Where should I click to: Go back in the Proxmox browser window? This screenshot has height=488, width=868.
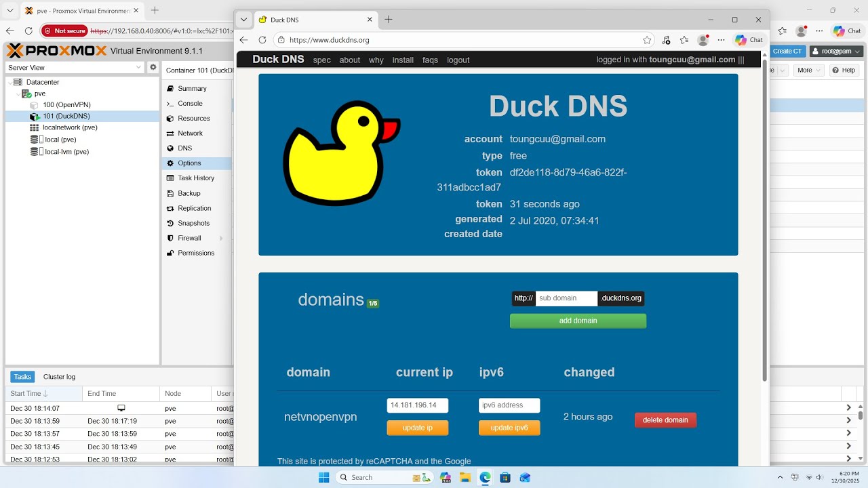pos(10,30)
